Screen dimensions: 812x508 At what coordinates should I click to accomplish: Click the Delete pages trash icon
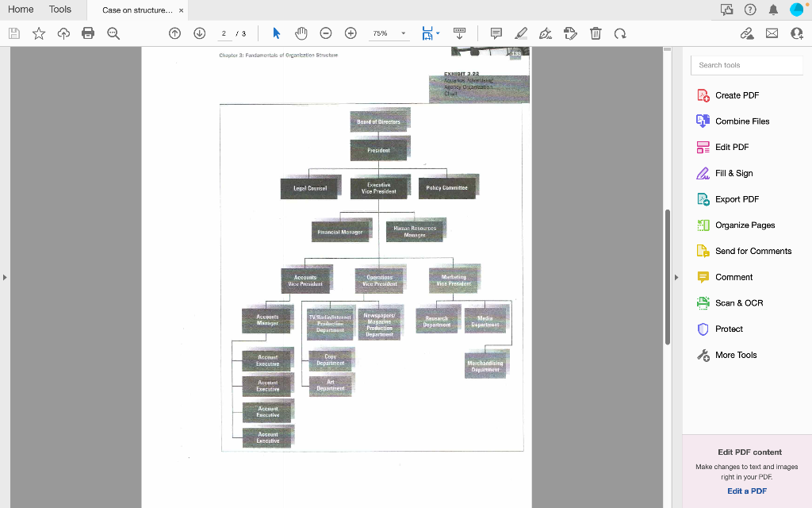595,33
